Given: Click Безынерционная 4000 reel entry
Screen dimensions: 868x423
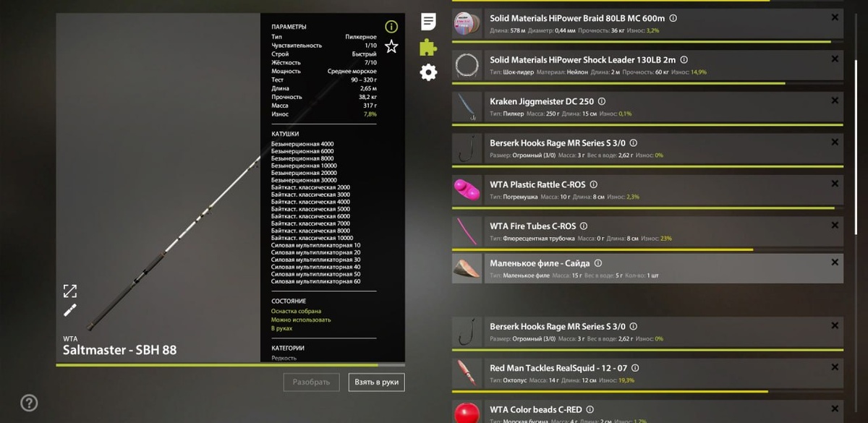Looking at the screenshot, I should point(302,144).
